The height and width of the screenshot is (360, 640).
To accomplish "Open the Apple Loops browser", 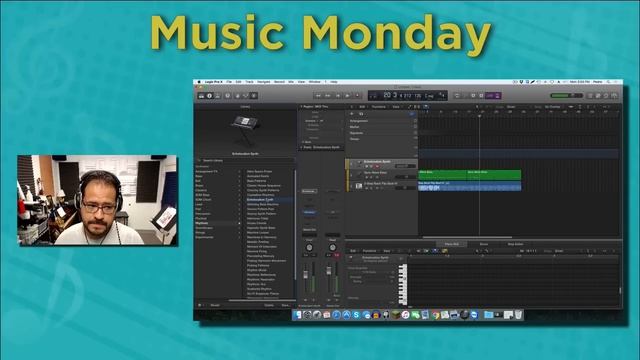I will 607,96.
